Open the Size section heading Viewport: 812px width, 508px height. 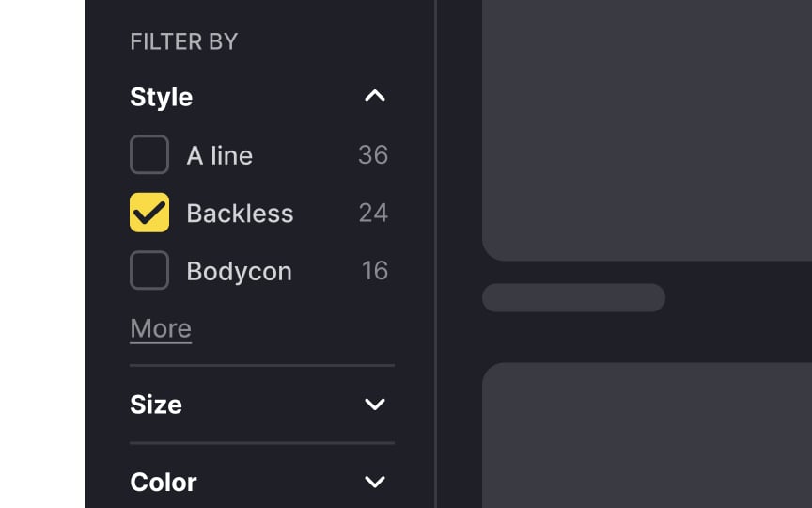click(x=156, y=405)
